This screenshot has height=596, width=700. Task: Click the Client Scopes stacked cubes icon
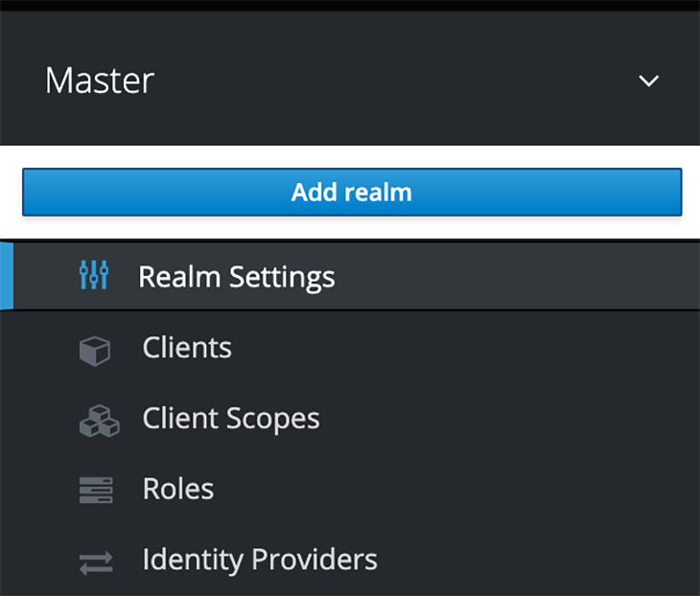point(99,421)
